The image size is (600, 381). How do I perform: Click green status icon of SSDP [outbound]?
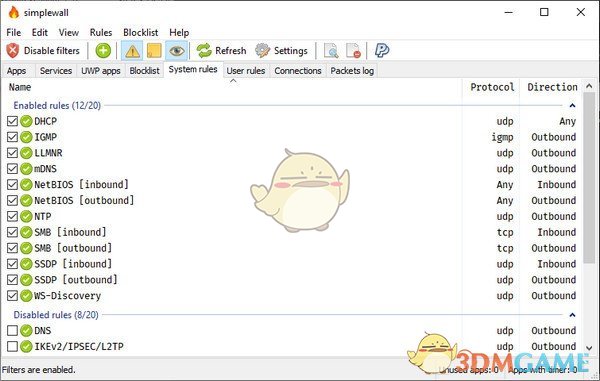(x=26, y=280)
